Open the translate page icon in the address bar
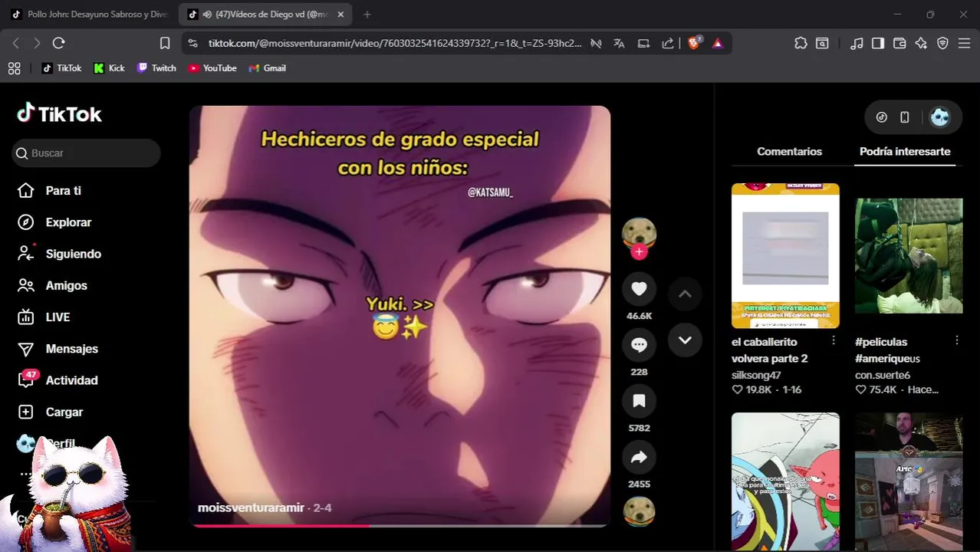Screen dimensions: 980x552 point(619,44)
